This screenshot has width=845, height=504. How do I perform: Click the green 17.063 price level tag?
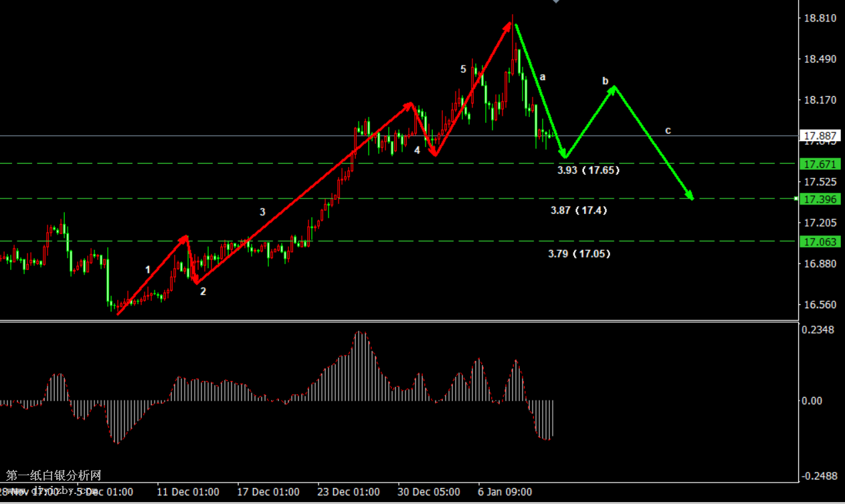coord(820,241)
